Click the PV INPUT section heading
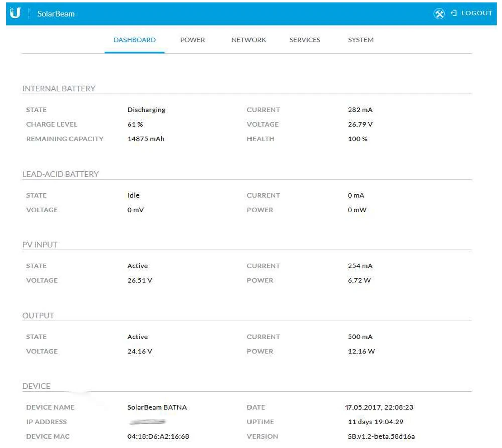 point(40,245)
